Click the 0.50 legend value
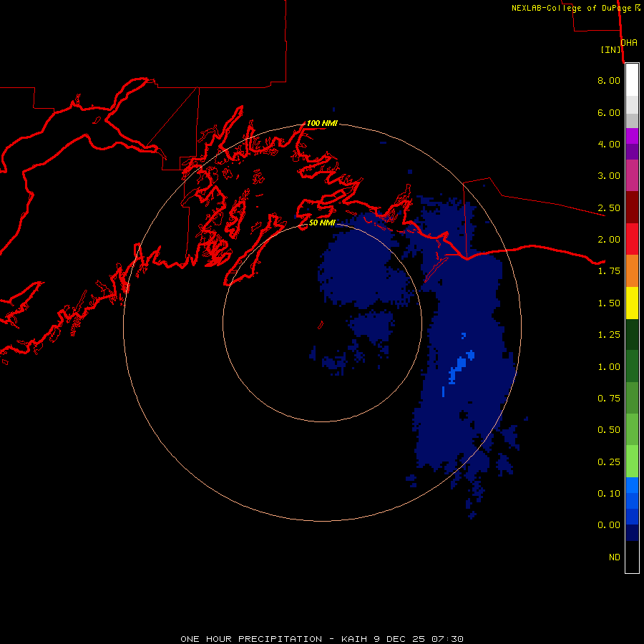644x644 pixels. point(609,430)
